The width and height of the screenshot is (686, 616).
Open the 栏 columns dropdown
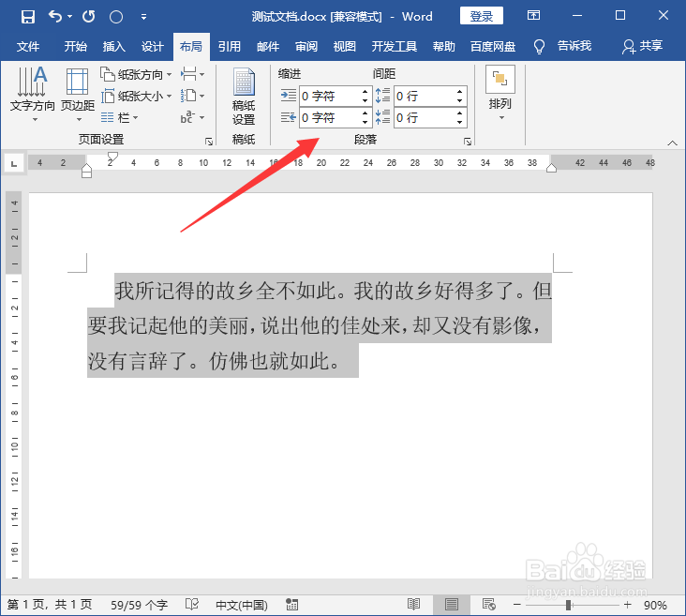point(119,117)
